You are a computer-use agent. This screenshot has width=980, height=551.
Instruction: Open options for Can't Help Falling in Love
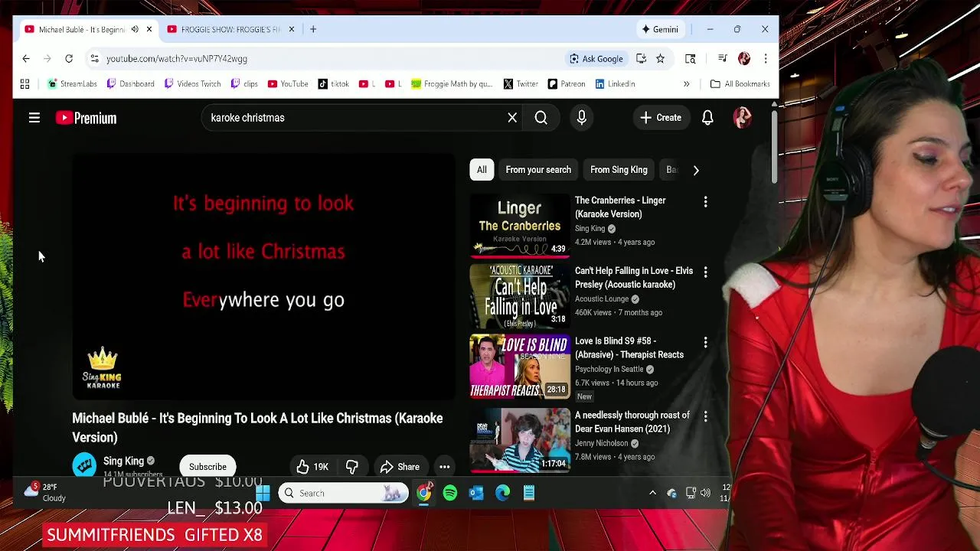tap(705, 272)
